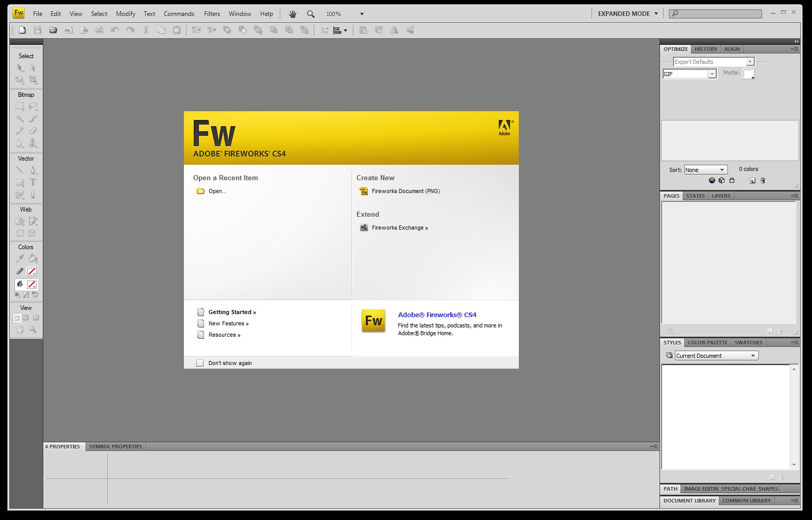This screenshot has height=520, width=812.
Task: Select the Freeform tool
Action: 20,195
